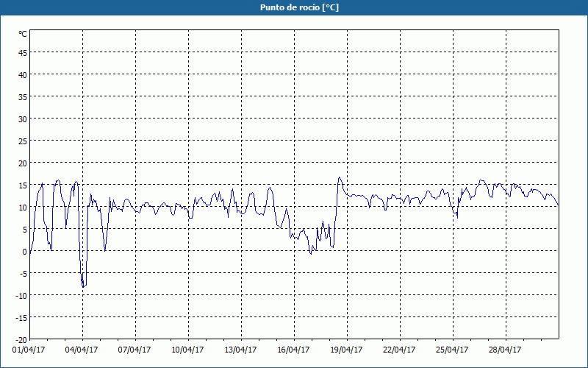
Task: Click the 0 y-axis tick label
Action: 25,252
